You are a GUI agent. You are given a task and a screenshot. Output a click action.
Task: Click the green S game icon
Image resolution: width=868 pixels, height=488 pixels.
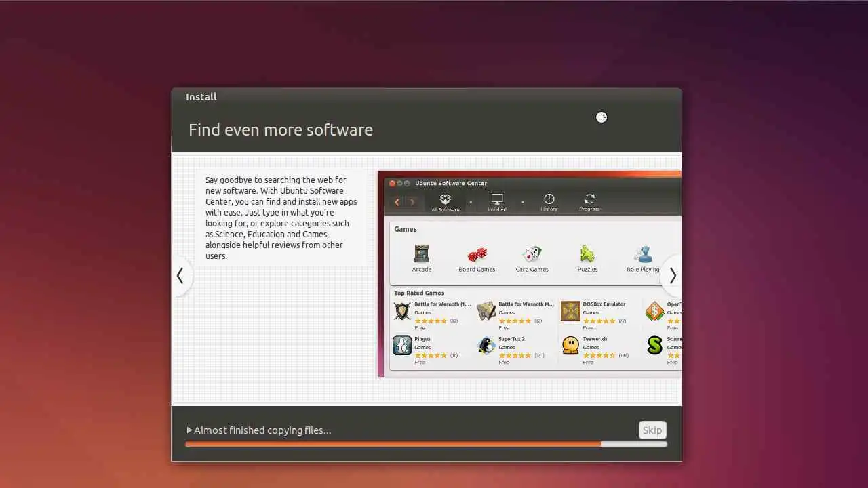click(654, 346)
